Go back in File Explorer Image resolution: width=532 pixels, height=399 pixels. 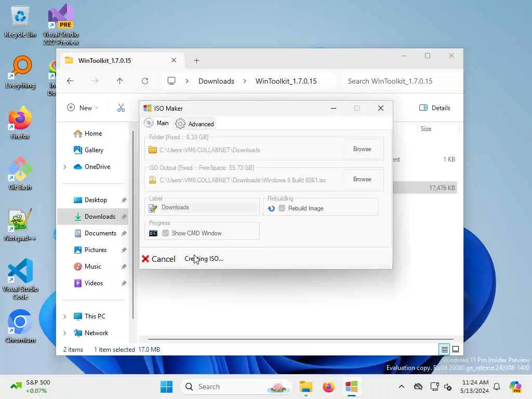pos(70,81)
